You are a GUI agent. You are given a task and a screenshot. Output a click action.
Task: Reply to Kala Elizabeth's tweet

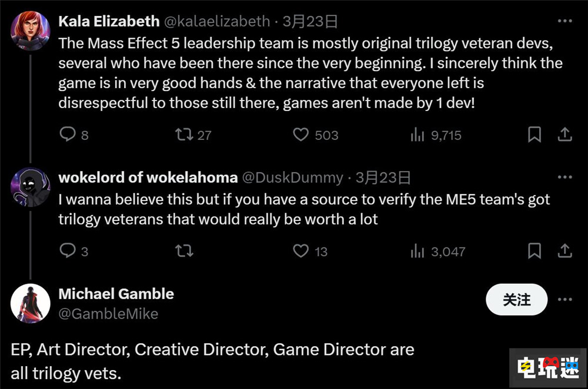point(68,135)
